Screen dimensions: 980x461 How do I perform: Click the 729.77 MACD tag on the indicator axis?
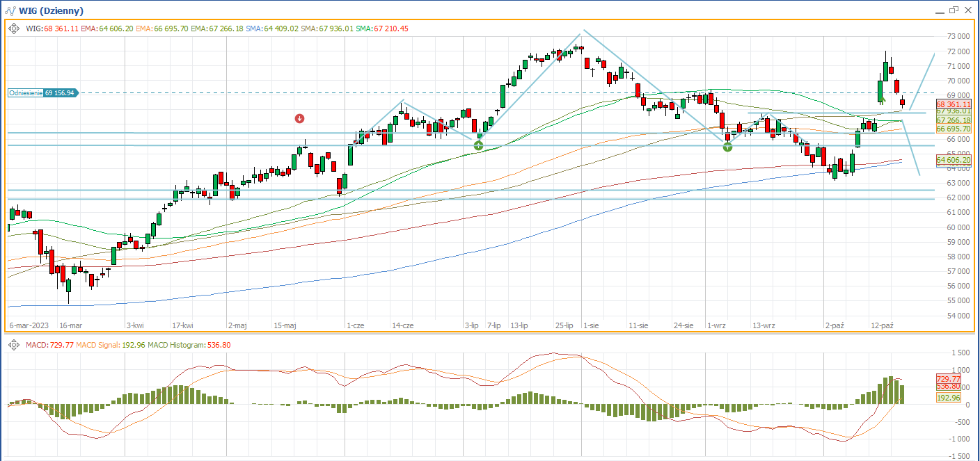(949, 378)
